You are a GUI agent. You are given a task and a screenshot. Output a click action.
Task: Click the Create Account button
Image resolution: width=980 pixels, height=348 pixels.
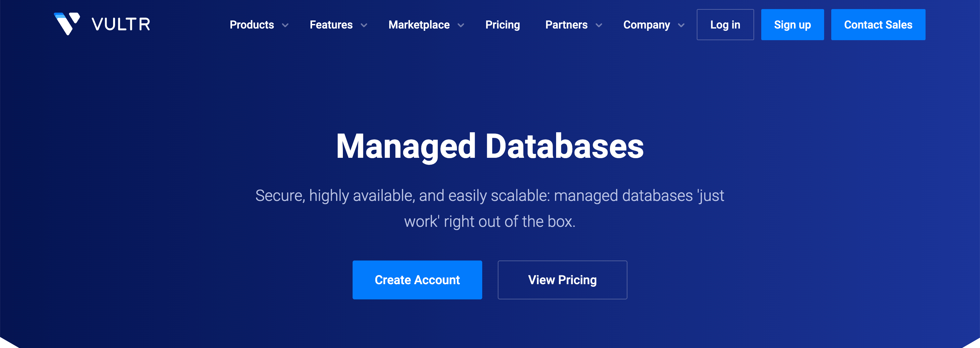[x=417, y=280]
